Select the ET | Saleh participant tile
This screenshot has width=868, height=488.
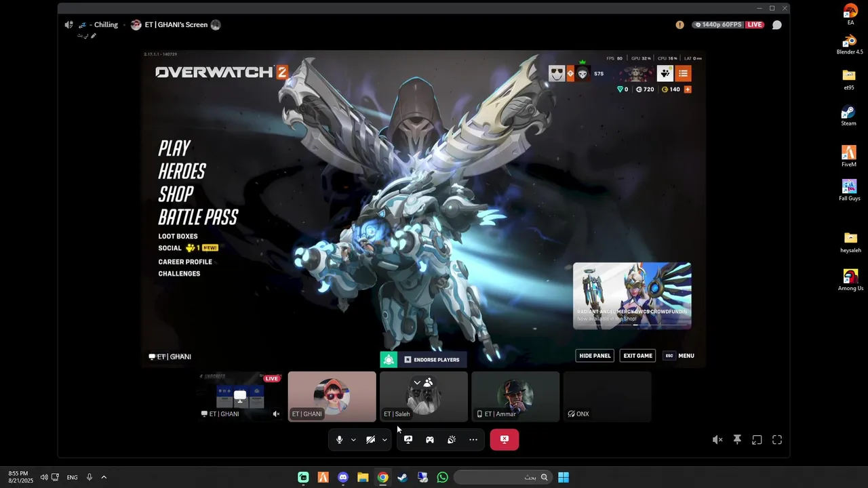(423, 396)
